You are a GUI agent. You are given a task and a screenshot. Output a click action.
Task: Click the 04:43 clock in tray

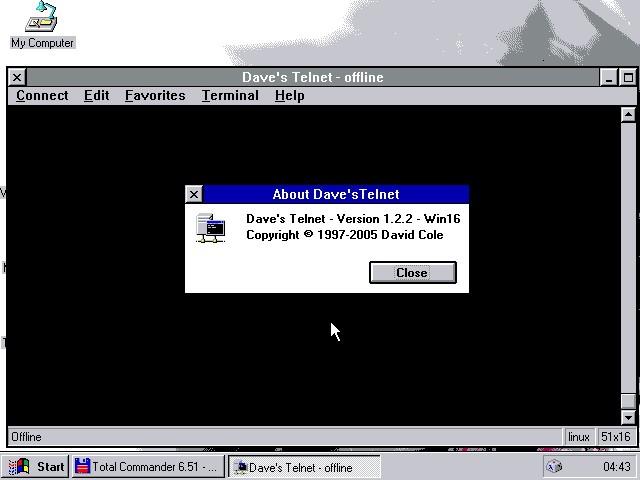click(x=616, y=466)
